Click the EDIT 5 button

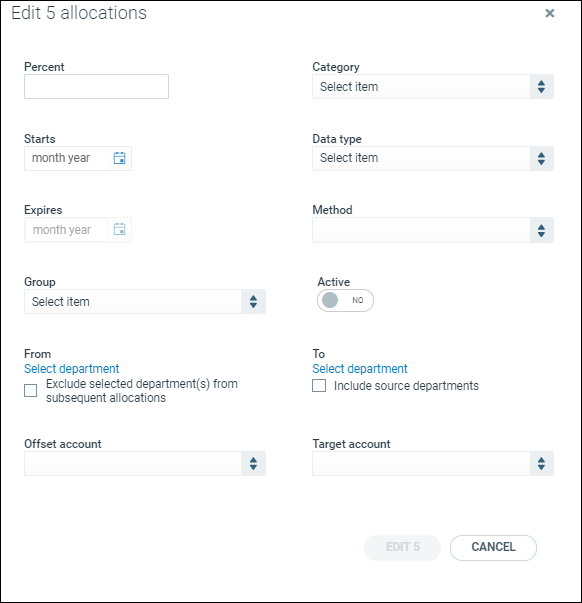click(x=402, y=547)
